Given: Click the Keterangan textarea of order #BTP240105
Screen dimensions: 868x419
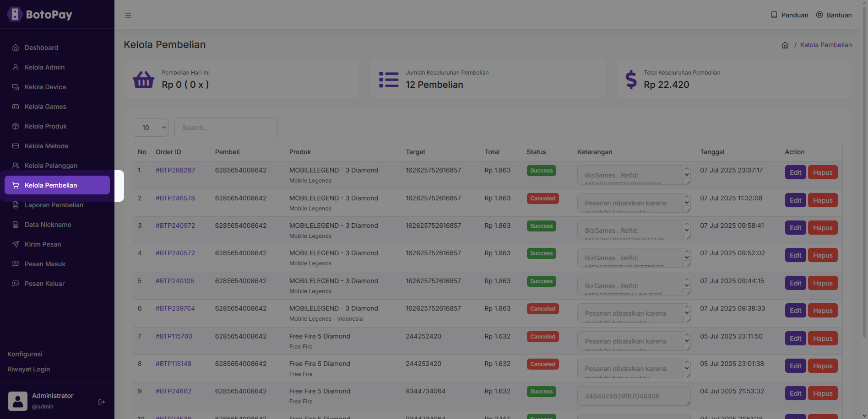Looking at the screenshot, I should 634,285.
